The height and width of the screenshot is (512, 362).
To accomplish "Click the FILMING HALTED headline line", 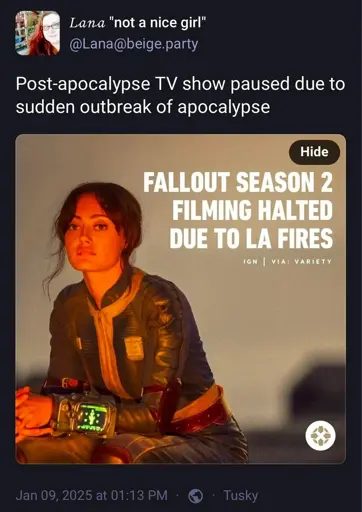I will pyautogui.click(x=252, y=210).
